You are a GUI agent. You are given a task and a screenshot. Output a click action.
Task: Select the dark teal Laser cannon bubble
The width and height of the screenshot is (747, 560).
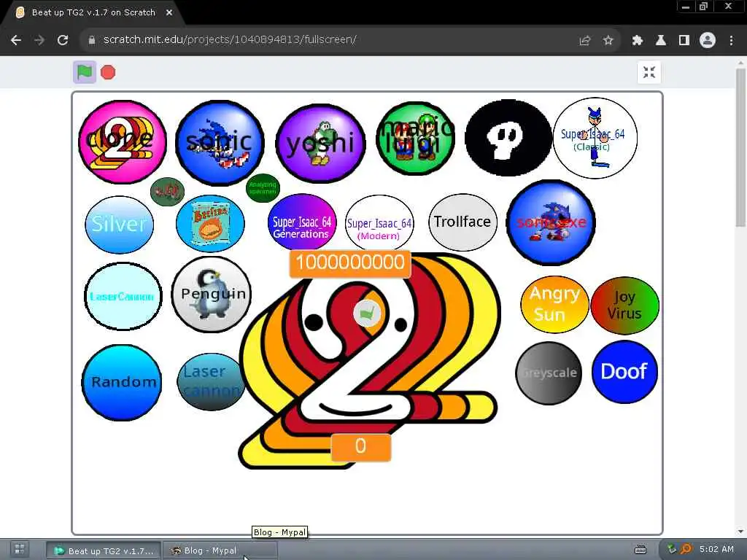211,382
